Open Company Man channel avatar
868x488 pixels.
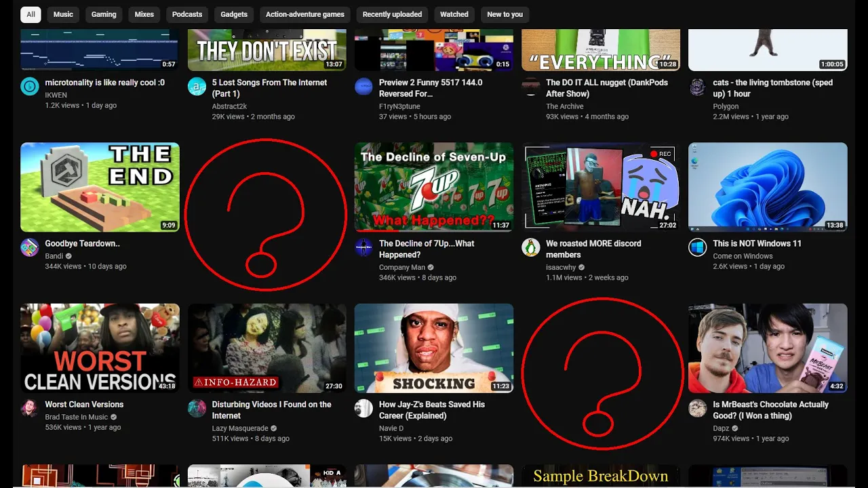click(x=363, y=247)
